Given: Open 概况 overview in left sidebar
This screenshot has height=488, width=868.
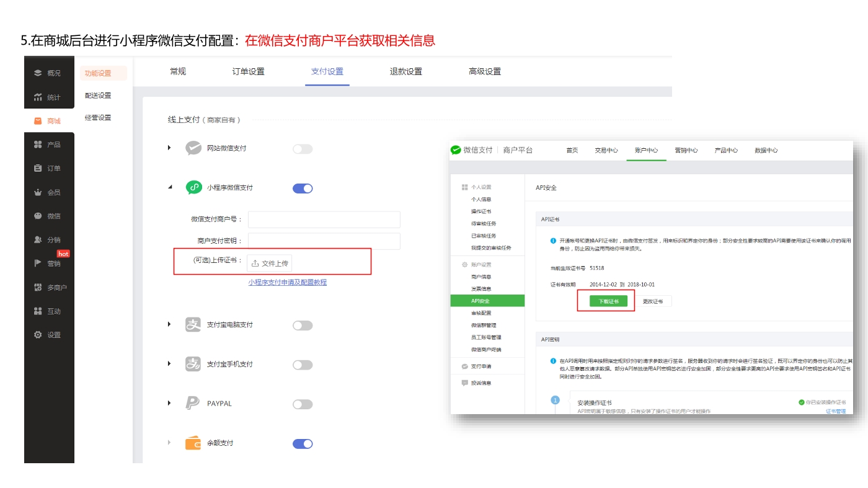Looking at the screenshot, I should click(x=49, y=73).
